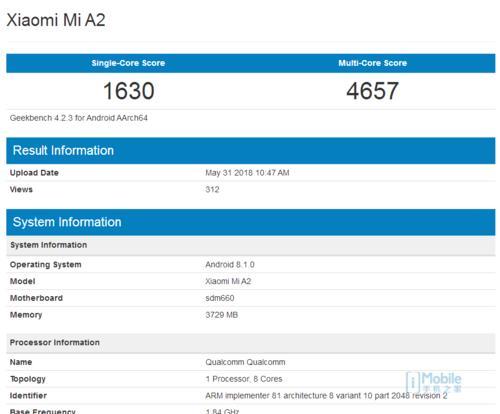
Task: Select the processor Name label
Action: click(x=21, y=362)
